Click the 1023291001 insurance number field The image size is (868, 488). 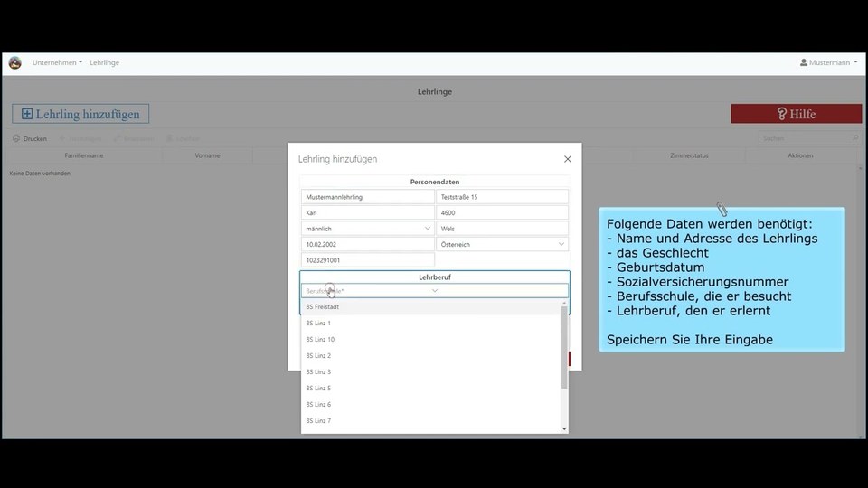click(368, 260)
